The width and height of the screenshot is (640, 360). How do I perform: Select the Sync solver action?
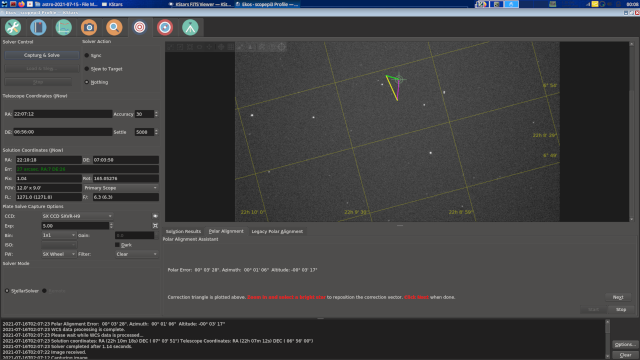pyautogui.click(x=93, y=56)
